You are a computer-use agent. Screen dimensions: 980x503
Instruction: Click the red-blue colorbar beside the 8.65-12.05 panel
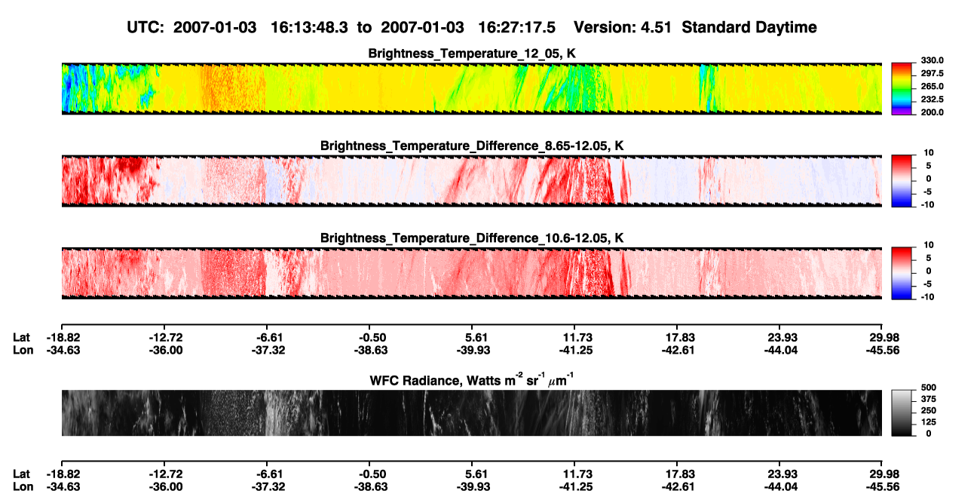pos(902,179)
